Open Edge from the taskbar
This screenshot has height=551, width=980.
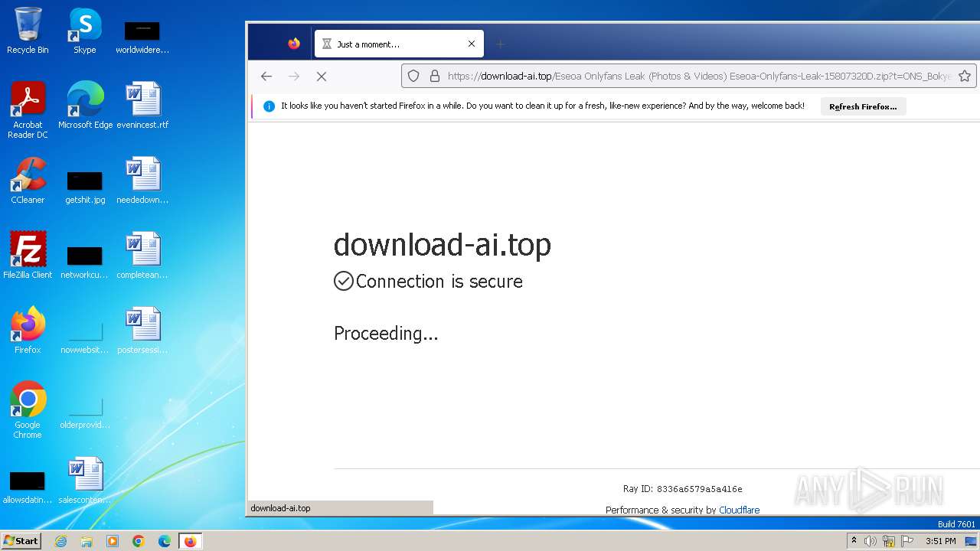pos(165,541)
